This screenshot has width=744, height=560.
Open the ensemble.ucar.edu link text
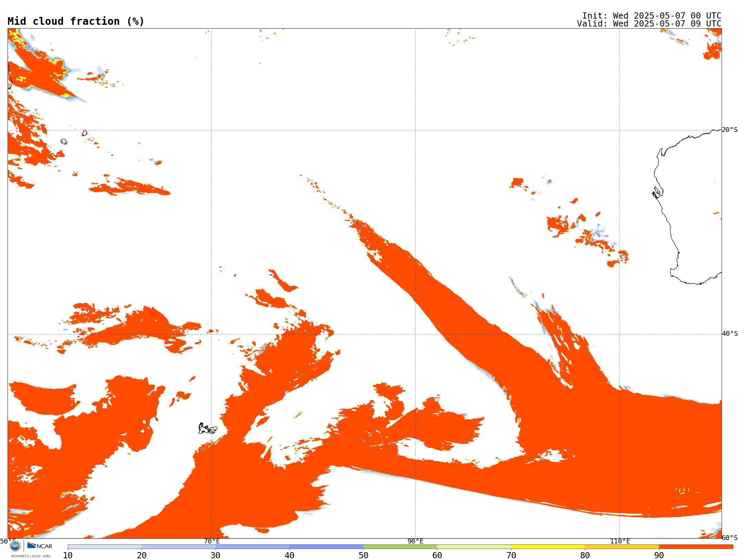click(x=31, y=556)
